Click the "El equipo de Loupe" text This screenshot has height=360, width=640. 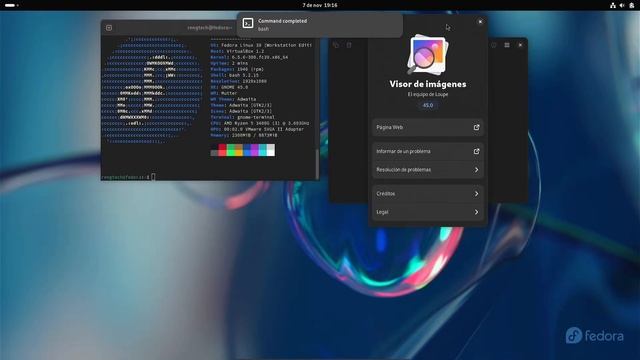point(428,94)
